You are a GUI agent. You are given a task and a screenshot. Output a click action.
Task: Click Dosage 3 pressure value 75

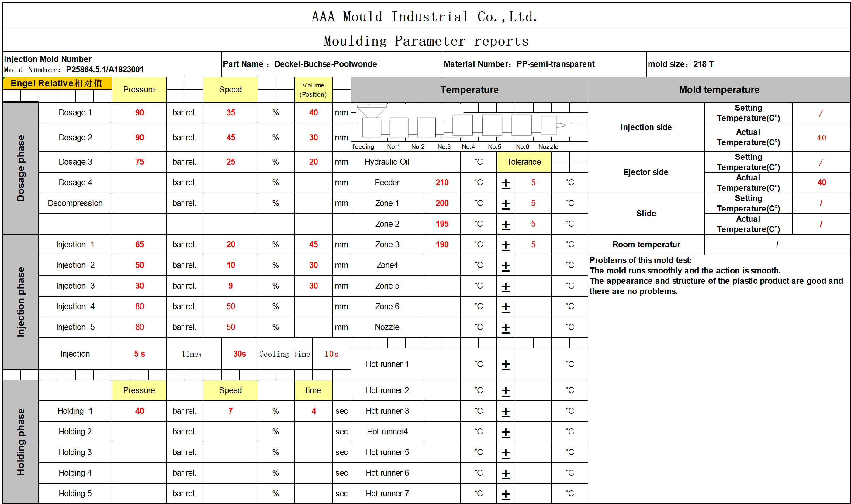click(x=139, y=162)
